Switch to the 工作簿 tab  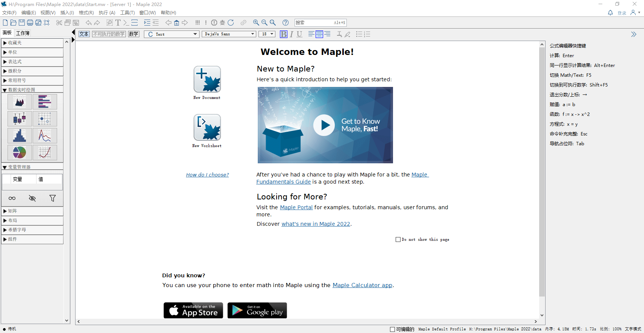tap(23, 33)
